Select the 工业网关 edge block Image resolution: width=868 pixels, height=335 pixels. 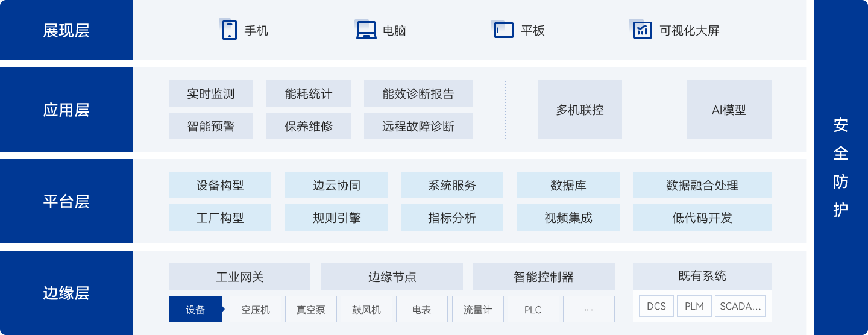pyautogui.click(x=239, y=277)
